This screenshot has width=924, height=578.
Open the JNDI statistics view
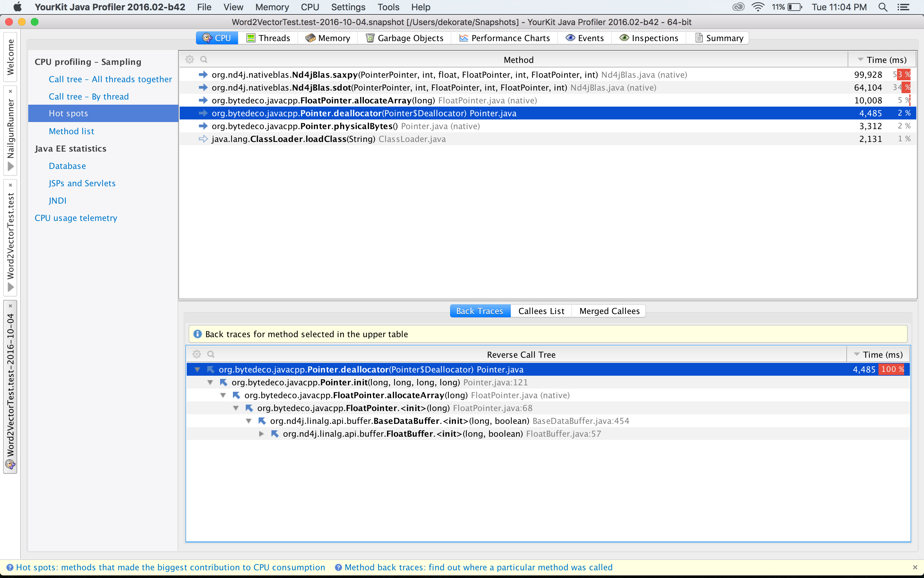58,200
